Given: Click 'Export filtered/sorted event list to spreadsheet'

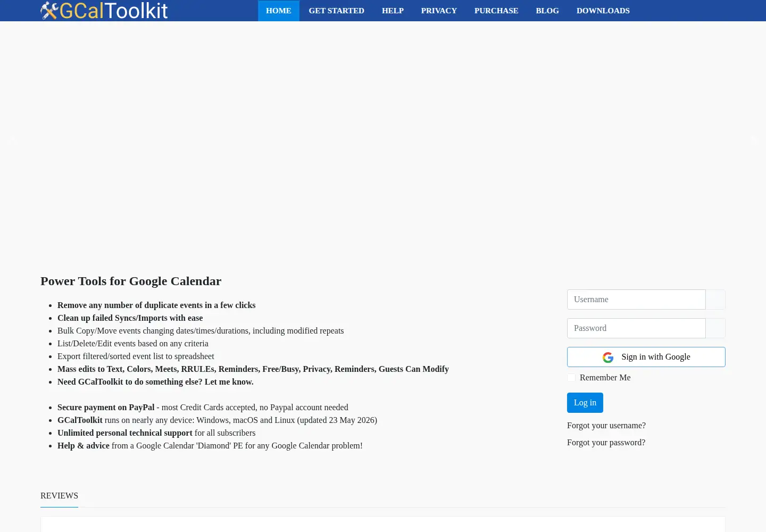Looking at the screenshot, I should 136,356.
